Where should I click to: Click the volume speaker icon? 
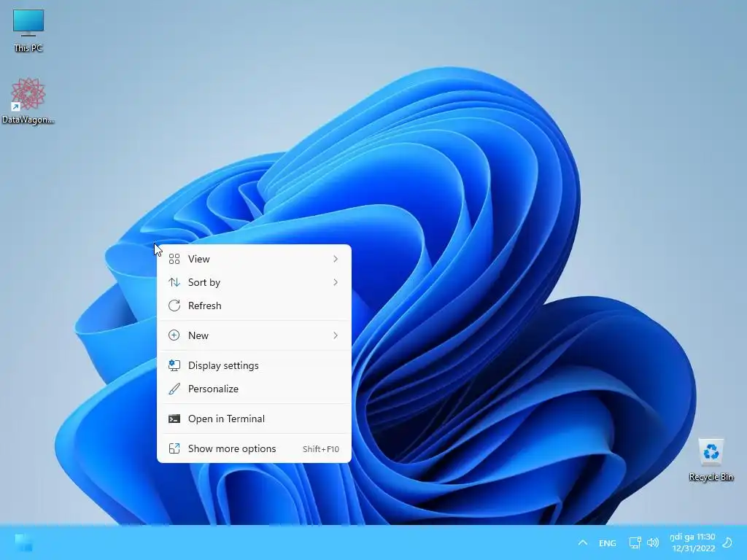coord(653,542)
